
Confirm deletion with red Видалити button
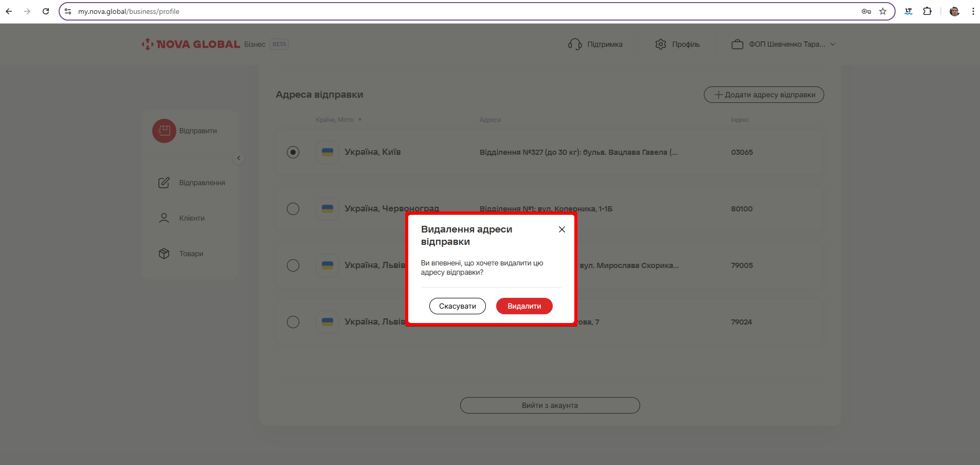[524, 306]
